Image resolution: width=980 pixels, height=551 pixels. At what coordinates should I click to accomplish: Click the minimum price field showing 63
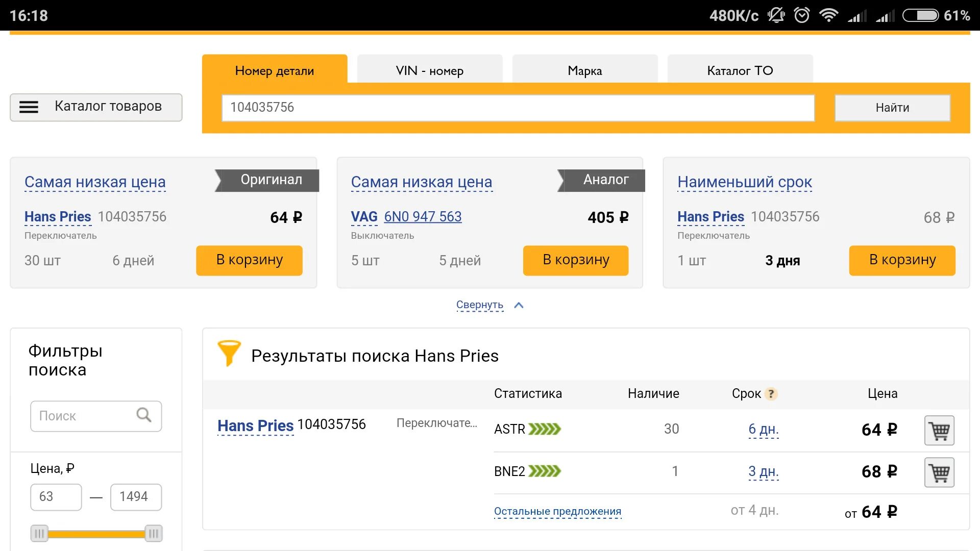tap(56, 497)
